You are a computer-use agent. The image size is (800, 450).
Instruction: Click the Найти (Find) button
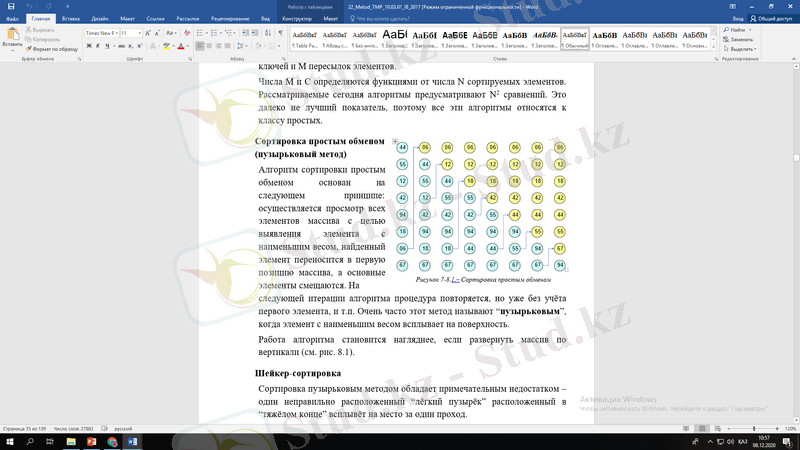point(740,30)
